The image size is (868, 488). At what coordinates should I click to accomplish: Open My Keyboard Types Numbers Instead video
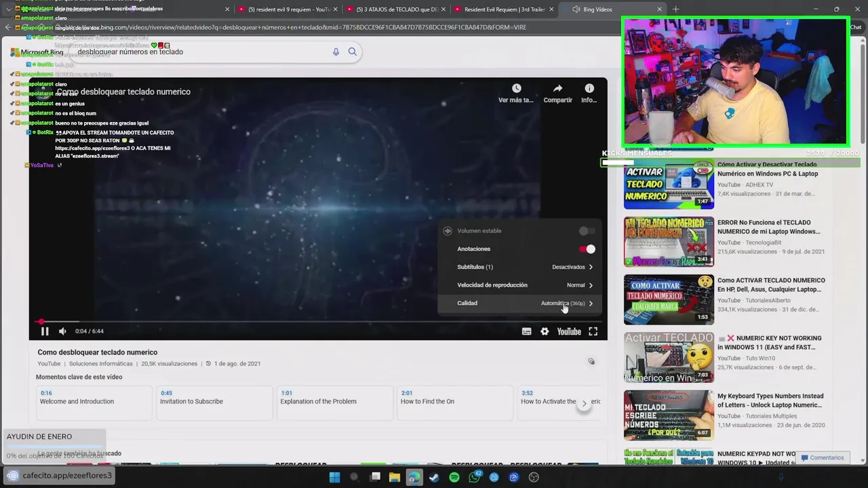pos(771,401)
